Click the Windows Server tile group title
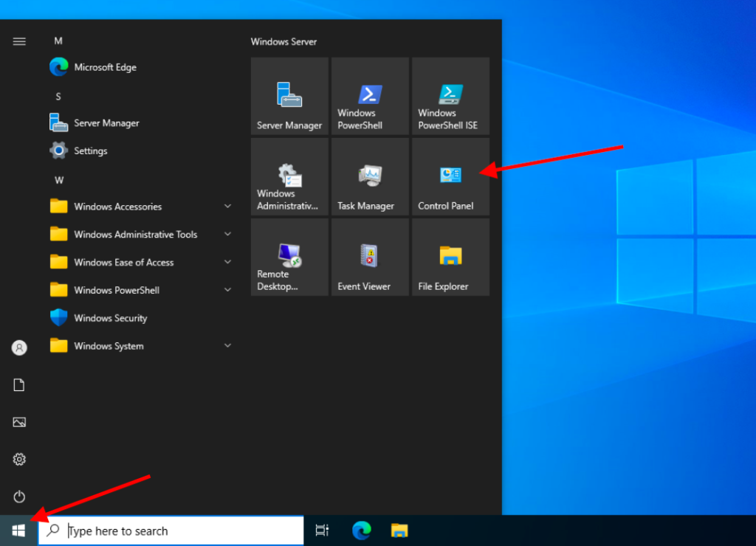The height and width of the screenshot is (546, 756). click(x=283, y=42)
